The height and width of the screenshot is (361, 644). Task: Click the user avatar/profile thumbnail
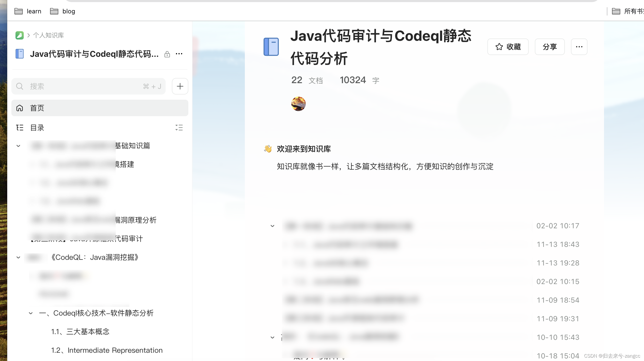tap(298, 104)
